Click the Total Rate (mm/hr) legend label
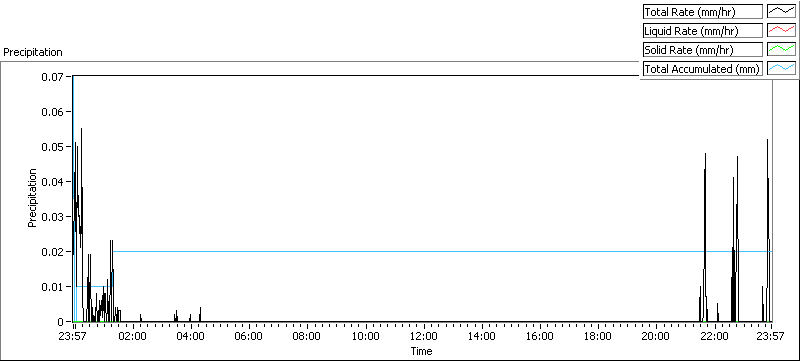The height and width of the screenshot is (361, 800). click(x=702, y=12)
